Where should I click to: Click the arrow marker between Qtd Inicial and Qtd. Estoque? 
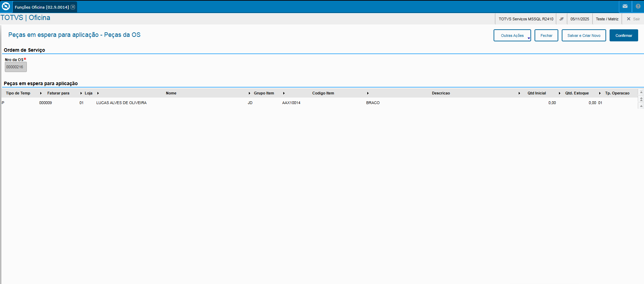560,93
